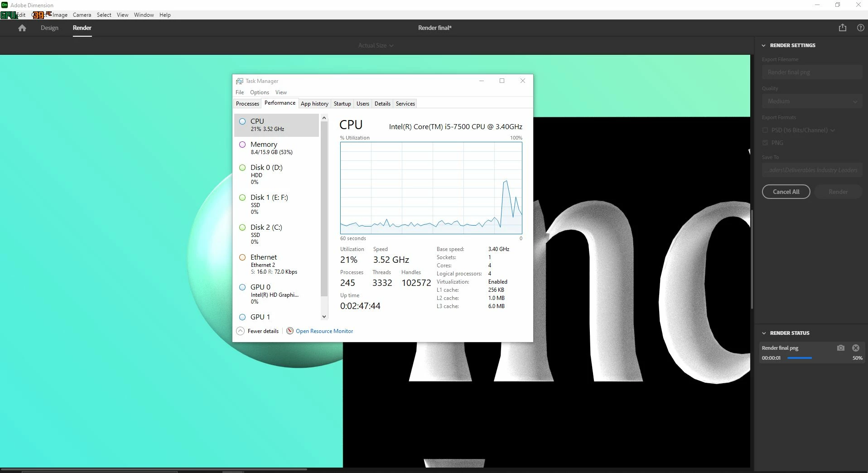The image size is (868, 473).
Task: Click the Save To path field
Action: tap(812, 170)
